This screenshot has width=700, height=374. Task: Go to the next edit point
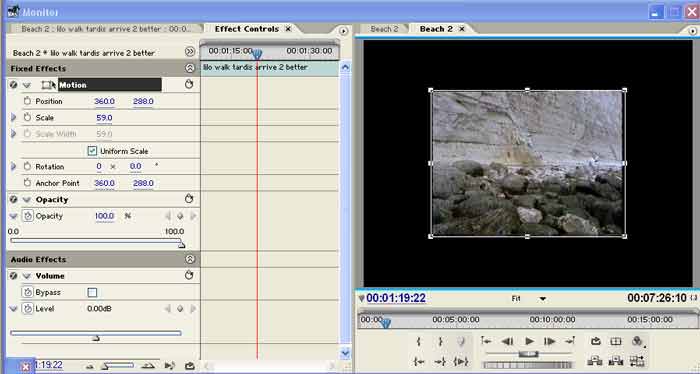[x=570, y=341]
